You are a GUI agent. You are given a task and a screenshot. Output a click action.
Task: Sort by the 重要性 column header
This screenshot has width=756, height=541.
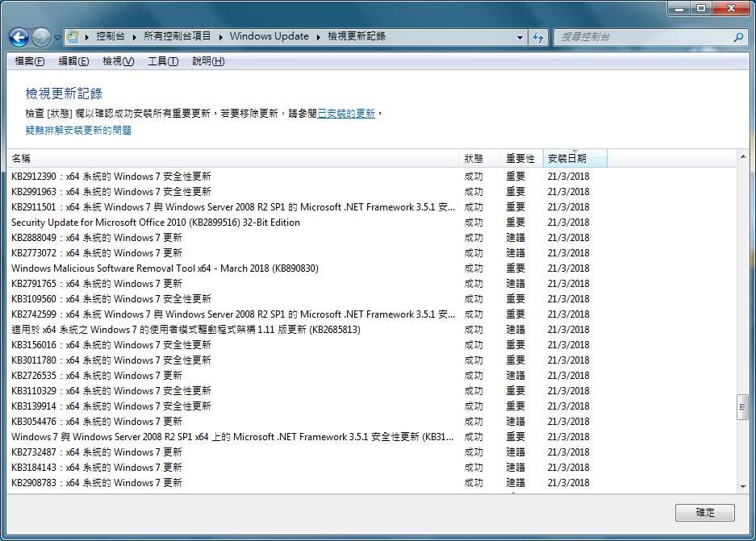click(521, 159)
